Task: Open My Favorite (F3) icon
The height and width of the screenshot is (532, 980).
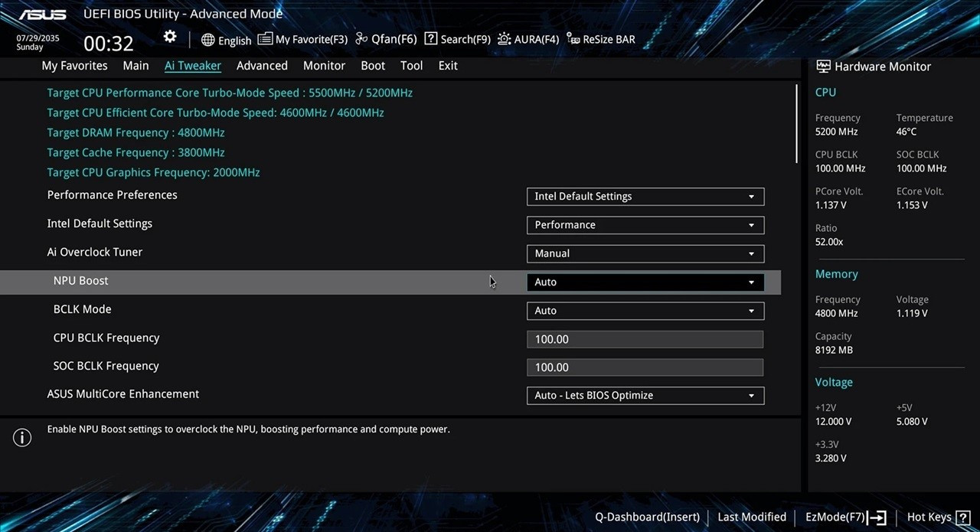Action: [265, 39]
